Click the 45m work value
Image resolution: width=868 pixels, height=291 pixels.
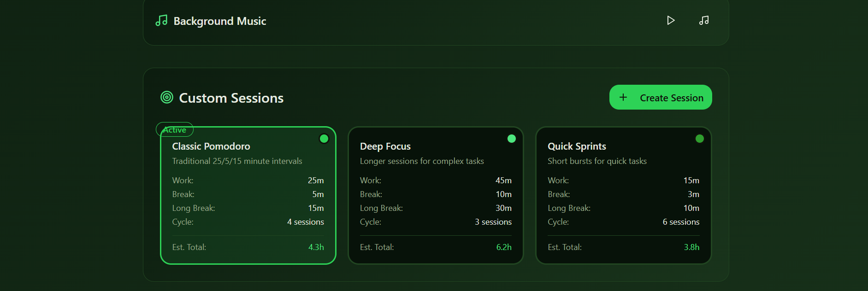pos(503,180)
